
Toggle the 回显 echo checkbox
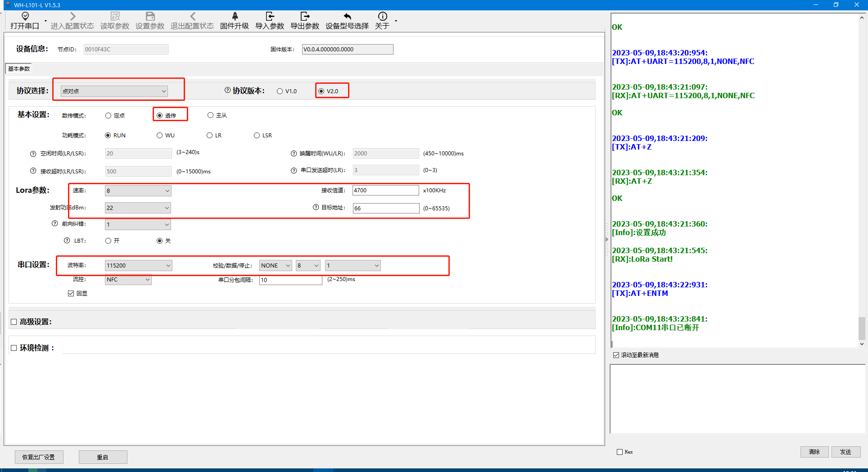71,294
